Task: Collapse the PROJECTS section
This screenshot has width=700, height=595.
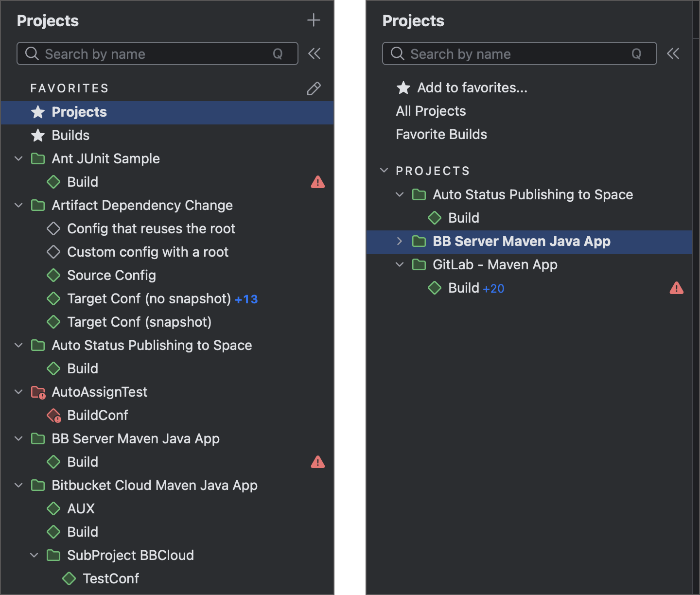Action: pyautogui.click(x=384, y=171)
